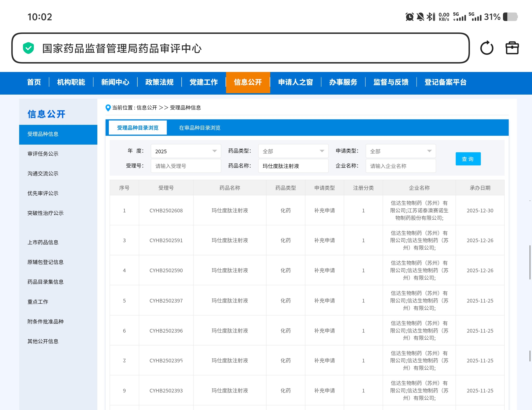Expand the 年度 2025 dropdown

coord(186,151)
